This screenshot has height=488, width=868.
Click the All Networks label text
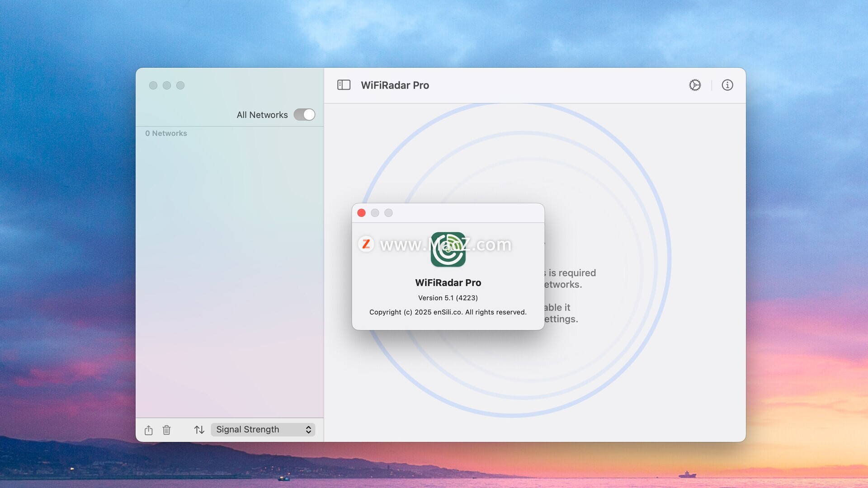pos(262,115)
